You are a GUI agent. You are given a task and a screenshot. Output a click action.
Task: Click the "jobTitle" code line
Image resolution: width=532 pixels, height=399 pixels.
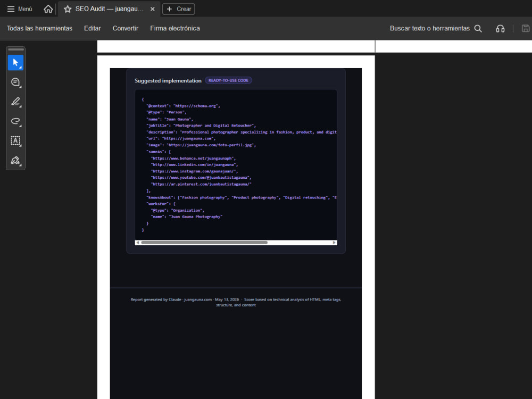(201, 126)
